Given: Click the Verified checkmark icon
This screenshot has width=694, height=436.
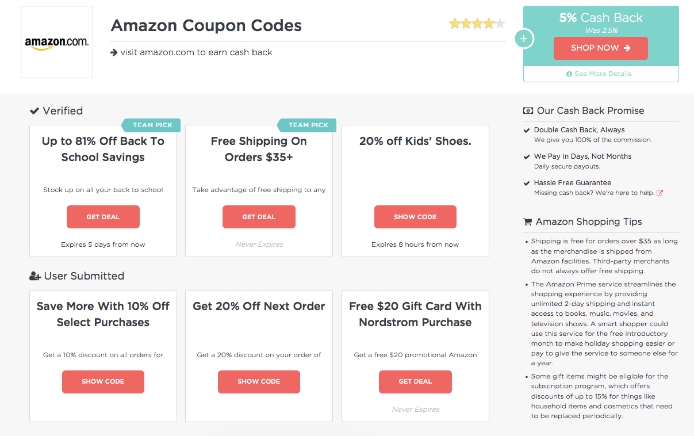Looking at the screenshot, I should click(34, 111).
